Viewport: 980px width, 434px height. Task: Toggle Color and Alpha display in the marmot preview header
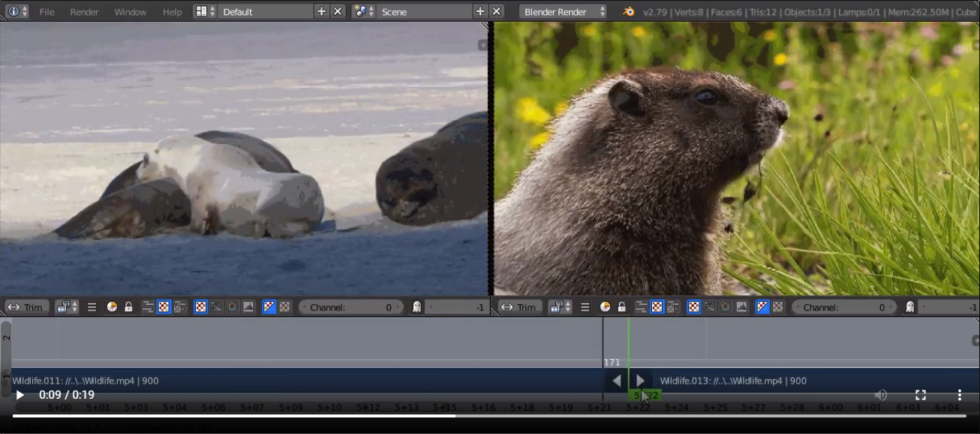tap(762, 307)
